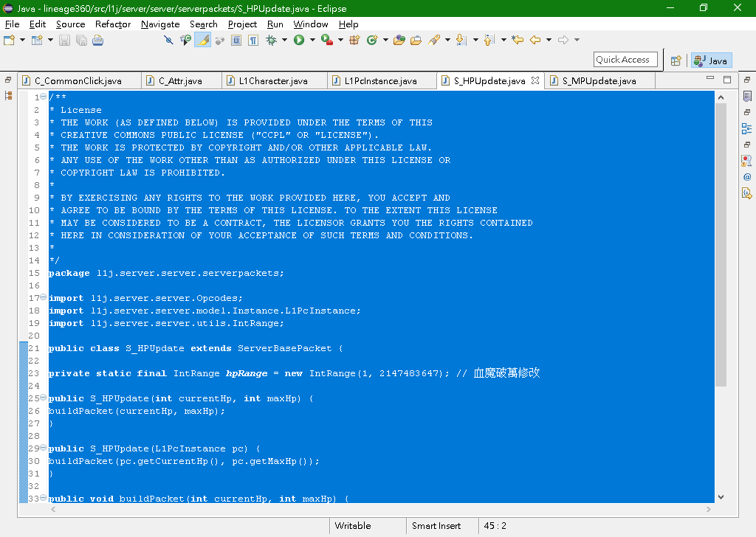
Task: Click the editor scroll down arrow
Action: (721, 497)
